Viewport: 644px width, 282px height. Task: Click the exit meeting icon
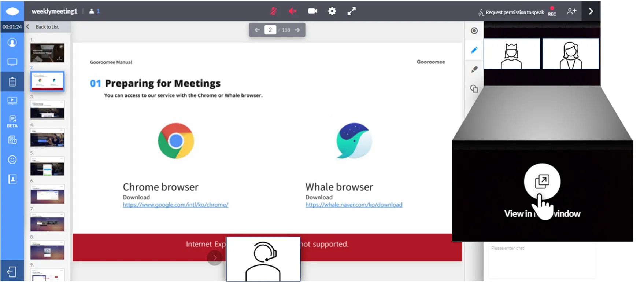pyautogui.click(x=12, y=272)
